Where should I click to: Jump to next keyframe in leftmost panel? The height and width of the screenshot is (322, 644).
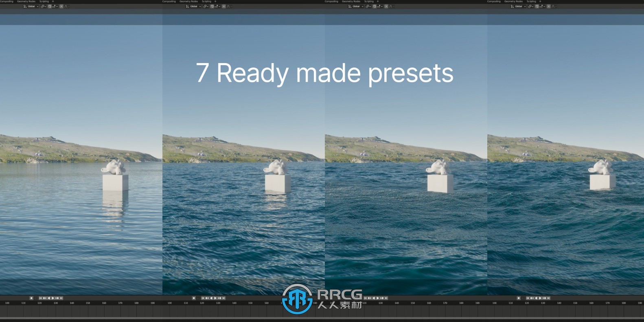click(x=57, y=298)
